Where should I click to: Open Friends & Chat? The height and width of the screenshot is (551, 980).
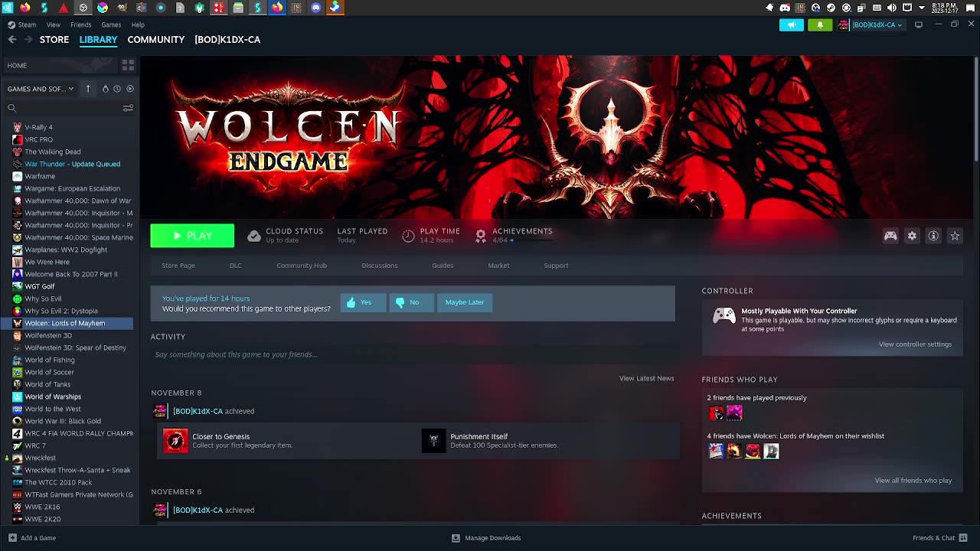click(x=940, y=538)
